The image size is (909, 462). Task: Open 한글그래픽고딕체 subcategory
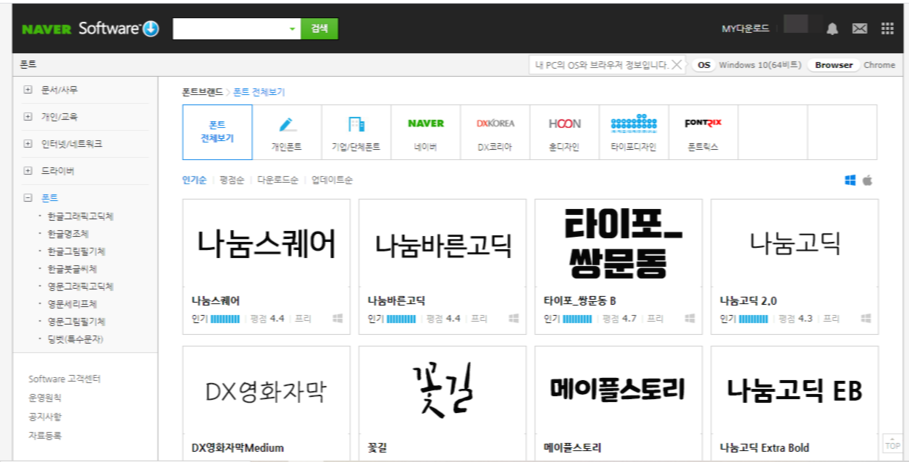(80, 216)
